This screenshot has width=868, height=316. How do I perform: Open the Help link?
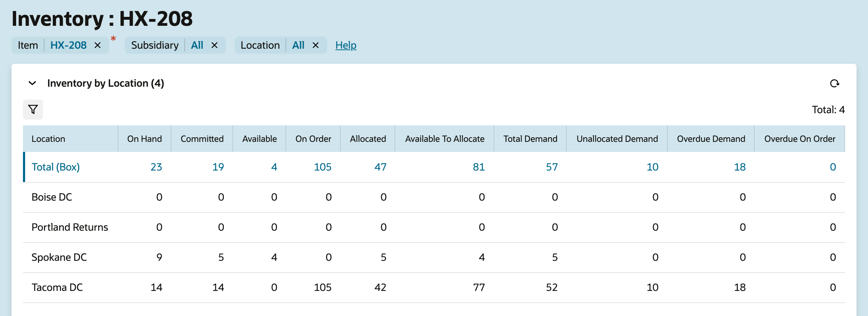pos(346,46)
